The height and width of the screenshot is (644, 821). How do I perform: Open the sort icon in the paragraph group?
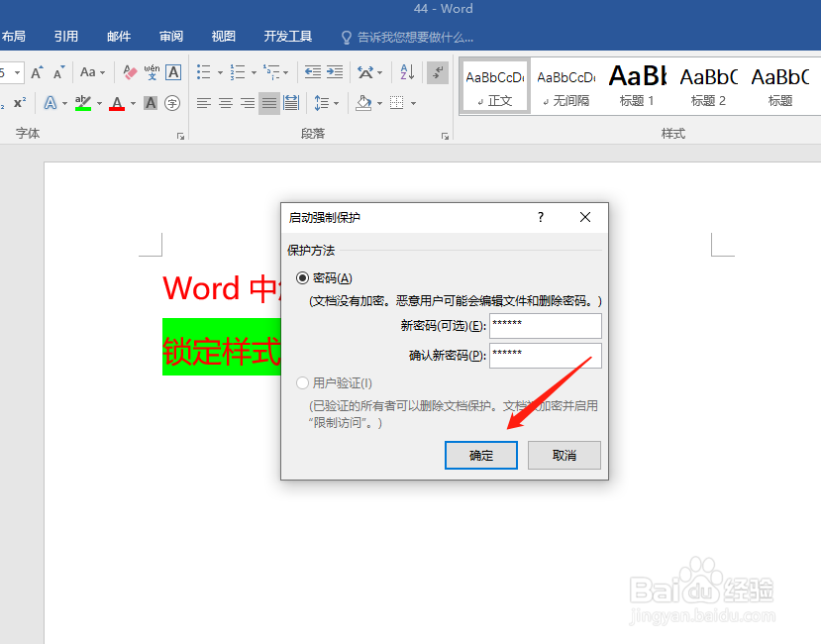[407, 72]
